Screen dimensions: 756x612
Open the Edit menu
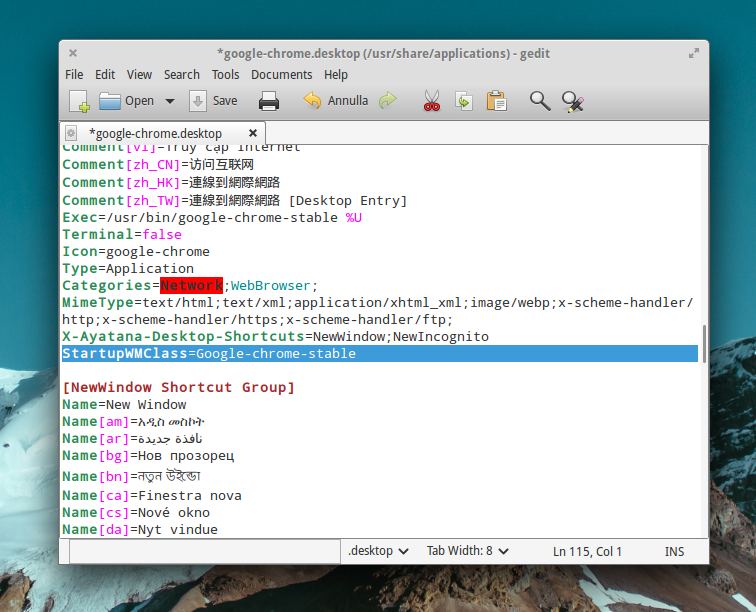click(105, 75)
